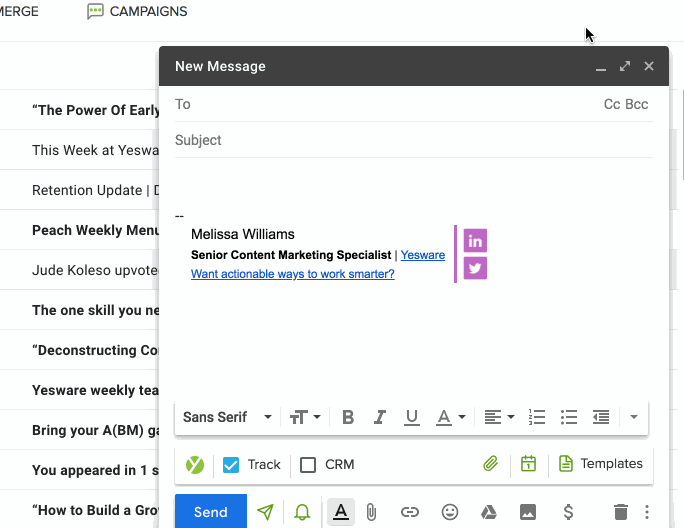Insert an emoji into the message
Screen dimensions: 684x528
(449, 512)
